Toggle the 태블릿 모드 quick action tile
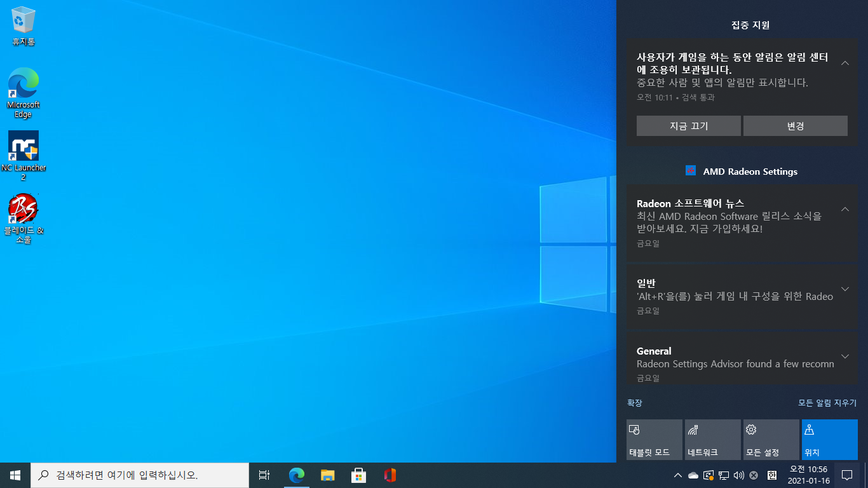The image size is (868, 488). coord(654,440)
